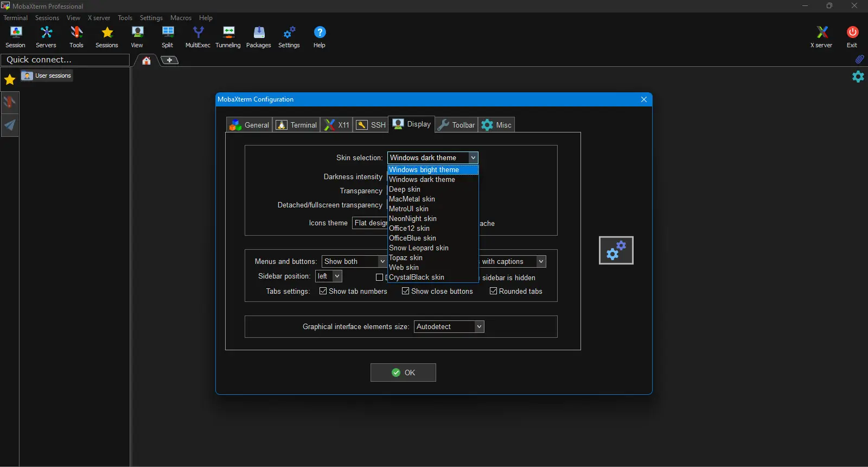The image size is (868, 467).
Task: Open the Settings menu in the menu bar
Action: point(151,18)
